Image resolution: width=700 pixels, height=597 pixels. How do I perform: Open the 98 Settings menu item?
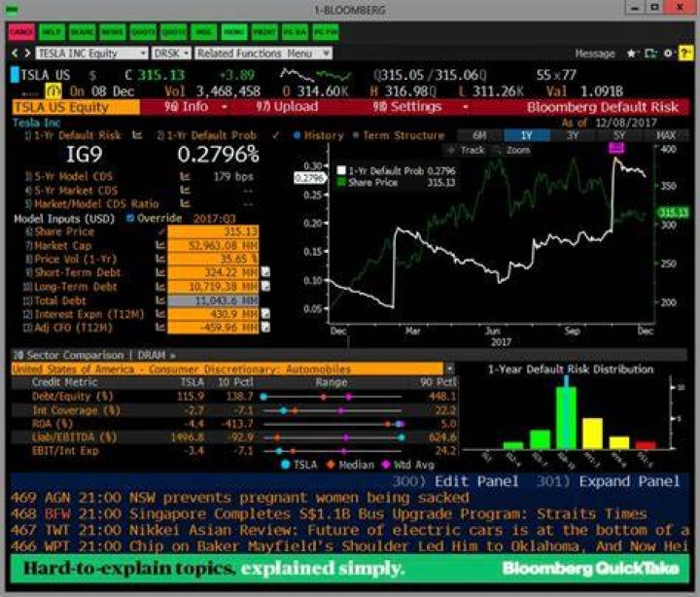pyautogui.click(x=406, y=107)
